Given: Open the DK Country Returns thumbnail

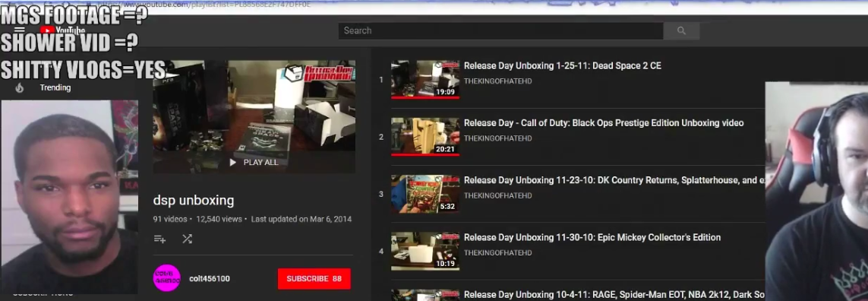Looking at the screenshot, I should click(425, 194).
